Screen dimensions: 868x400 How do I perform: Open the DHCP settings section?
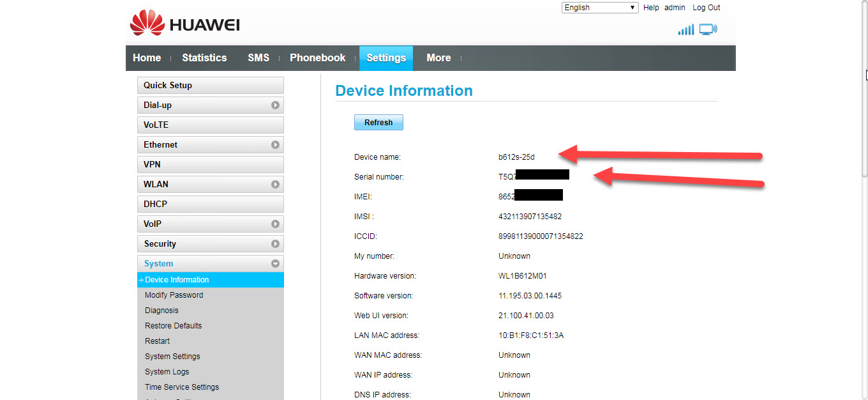[x=211, y=204]
